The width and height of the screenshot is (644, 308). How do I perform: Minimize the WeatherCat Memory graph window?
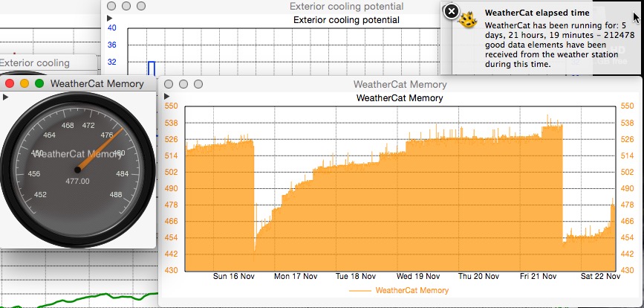pyautogui.click(x=183, y=84)
